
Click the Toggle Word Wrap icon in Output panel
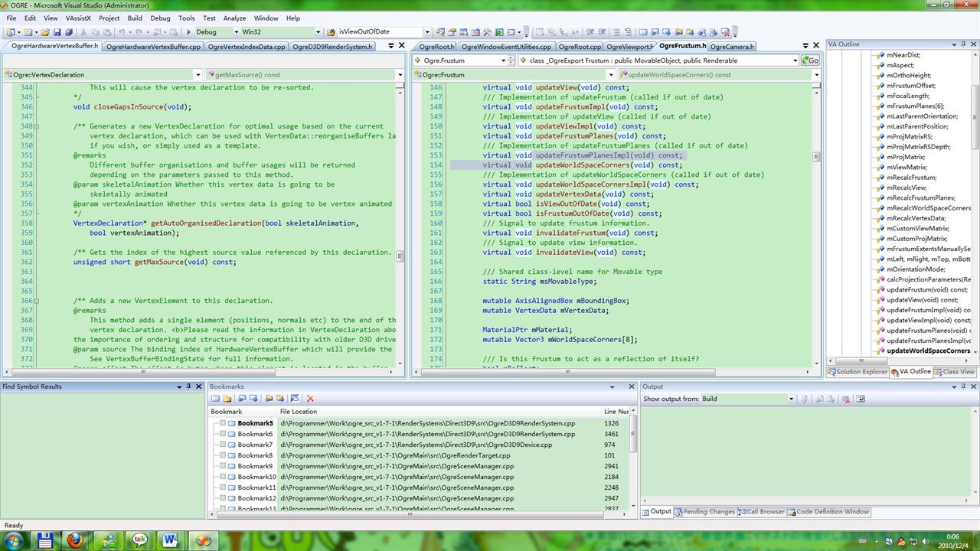[x=861, y=399]
